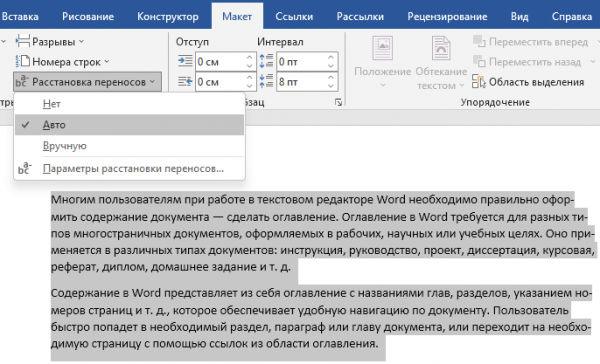Open Параметры расстановки переносов dialog
Image resolution: width=600 pixels, height=364 pixels.
point(129,168)
